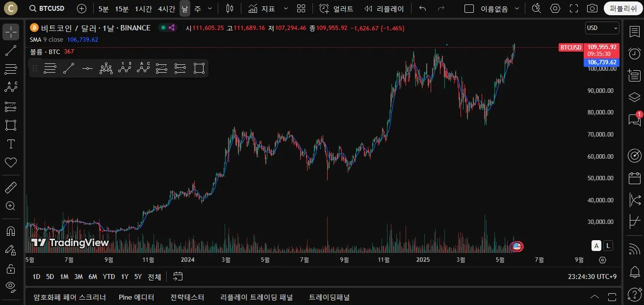Toggle stay in drawing mode pencil-lock
The image size is (644, 305).
(11, 250)
